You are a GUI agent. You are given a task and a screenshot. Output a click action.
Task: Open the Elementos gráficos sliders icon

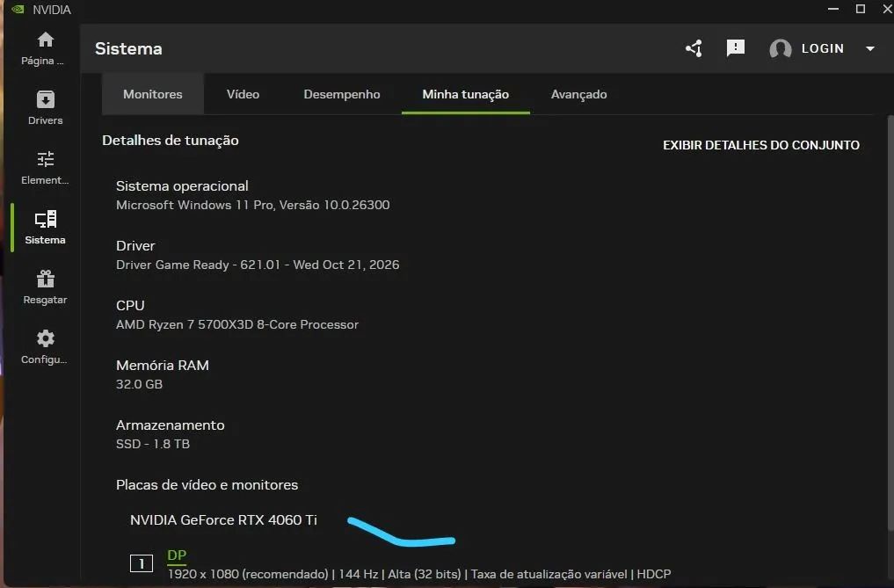click(x=45, y=158)
